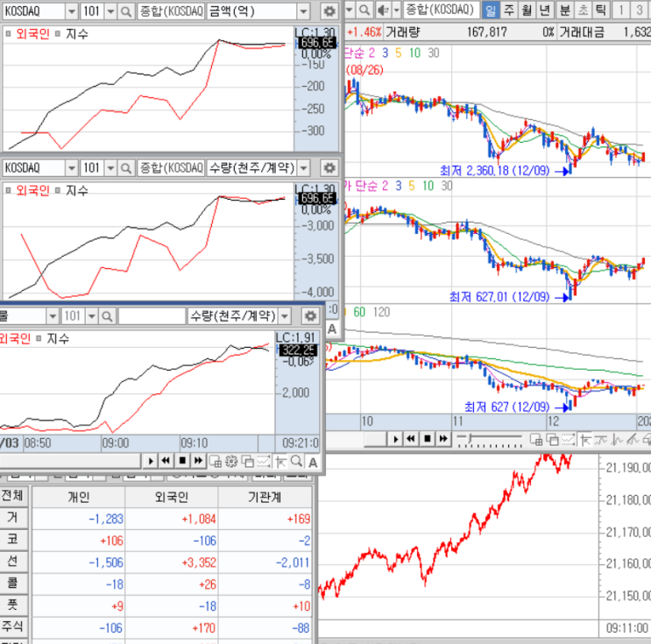Click chart-add window icon in bottom-left toolbar
Image resolution: width=651 pixels, height=644 pixels.
[215, 461]
